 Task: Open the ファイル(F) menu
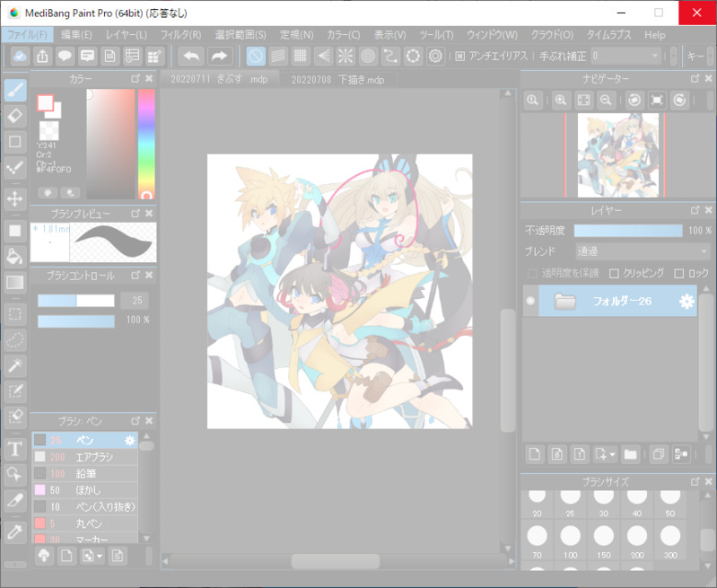pyautogui.click(x=27, y=35)
